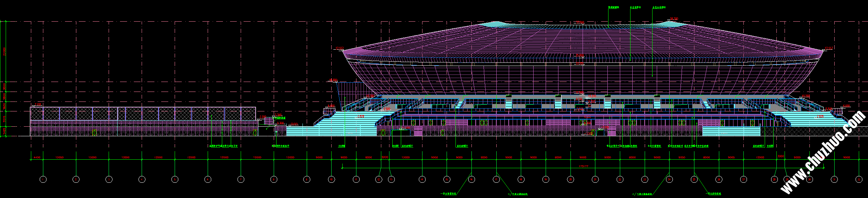The image size is (868, 198).
Task: Select grid axis bubble 26
Action: coord(719,180)
